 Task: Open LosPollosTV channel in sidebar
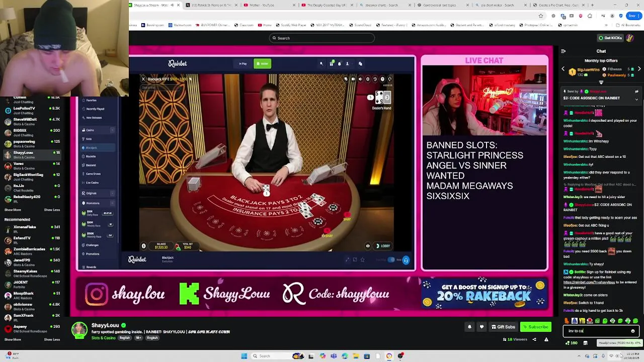click(31, 110)
